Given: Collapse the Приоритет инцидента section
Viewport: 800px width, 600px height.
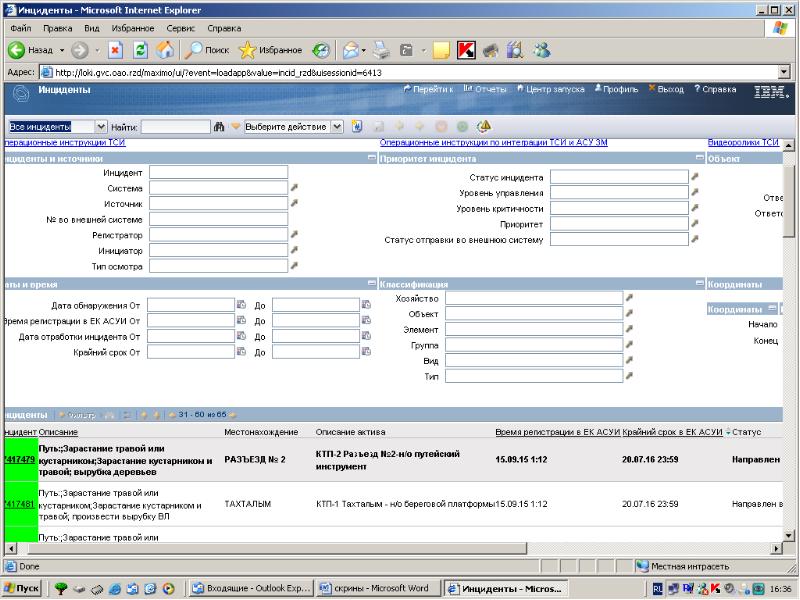Looking at the screenshot, I should (700, 158).
